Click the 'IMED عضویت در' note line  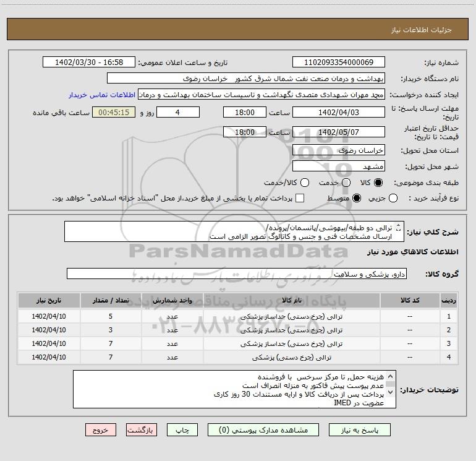click(x=359, y=403)
